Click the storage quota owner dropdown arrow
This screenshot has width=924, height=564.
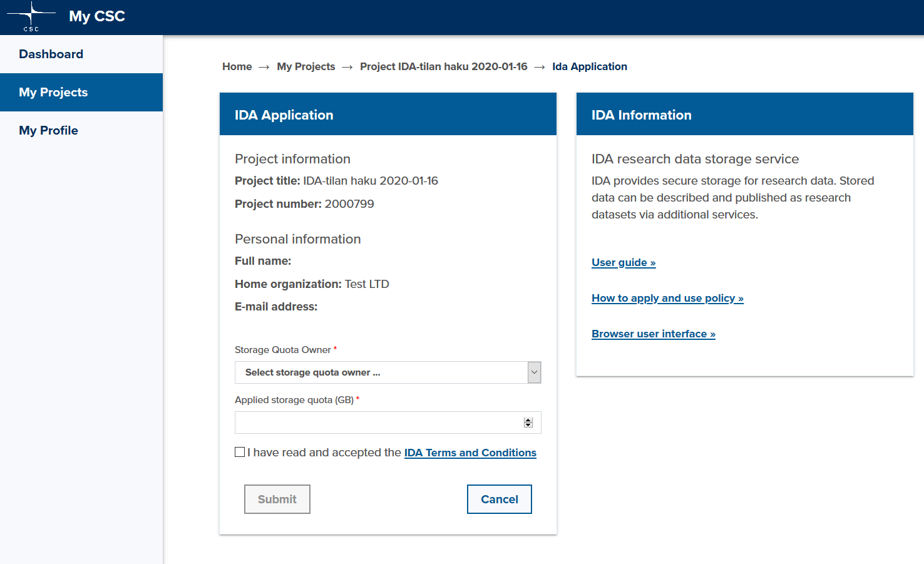tap(534, 372)
